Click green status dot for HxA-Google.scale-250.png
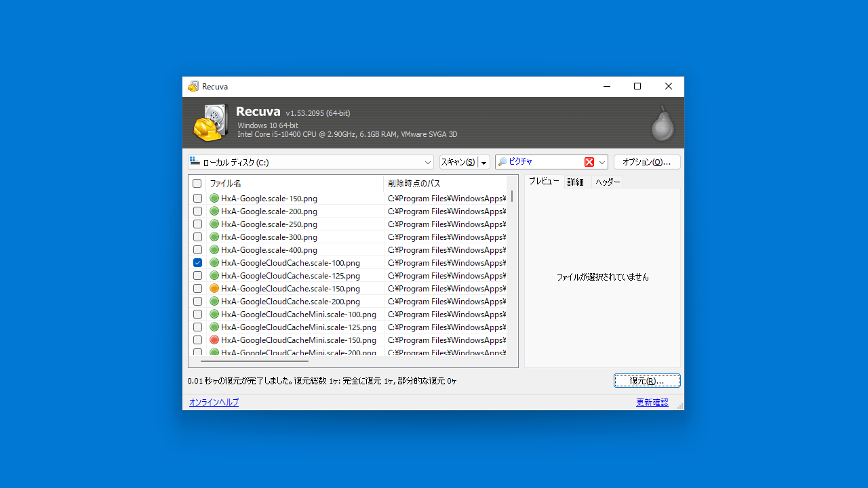 (x=214, y=224)
